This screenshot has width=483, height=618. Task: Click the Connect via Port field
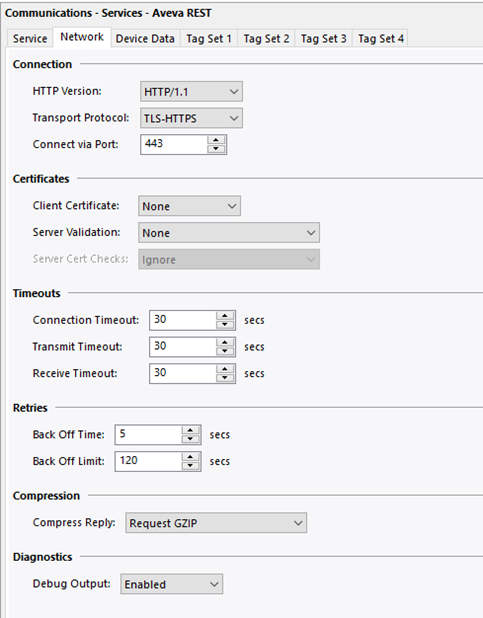[173, 144]
